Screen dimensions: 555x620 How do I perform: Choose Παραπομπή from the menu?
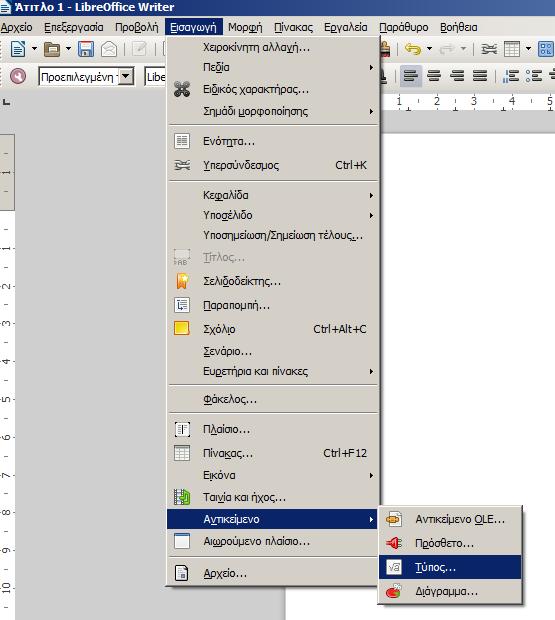pyautogui.click(x=273, y=306)
